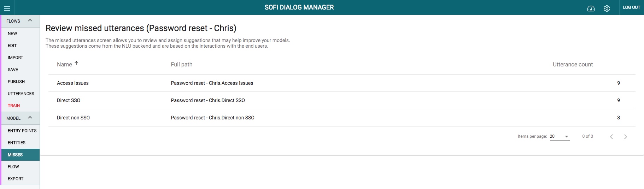Open EXPORT in the sidebar
The height and width of the screenshot is (189, 644).
[x=21, y=179]
